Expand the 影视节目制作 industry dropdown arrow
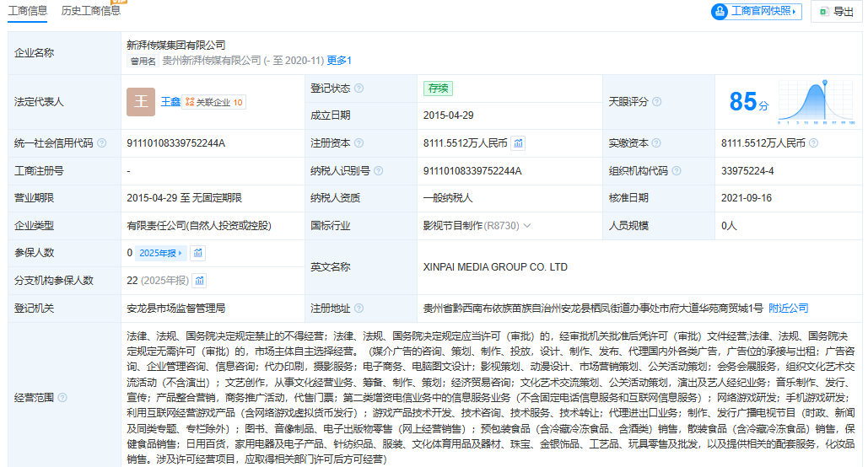The image size is (868, 467). point(527,226)
